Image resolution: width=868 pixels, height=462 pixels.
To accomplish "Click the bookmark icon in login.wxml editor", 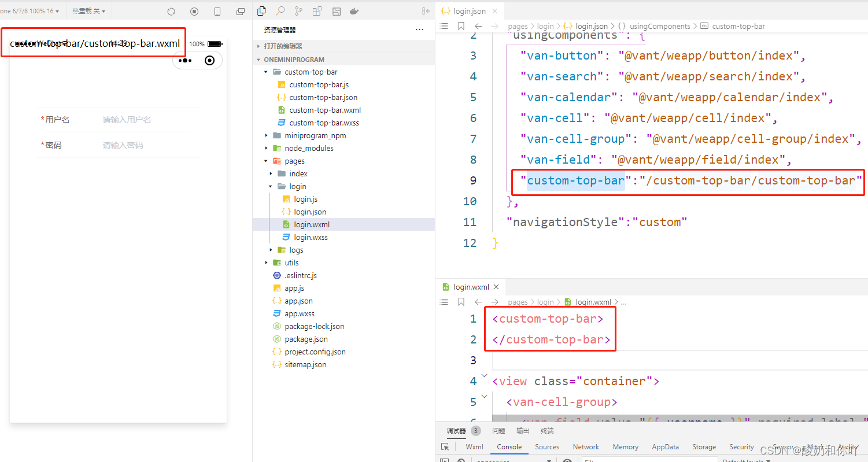I will (x=461, y=302).
